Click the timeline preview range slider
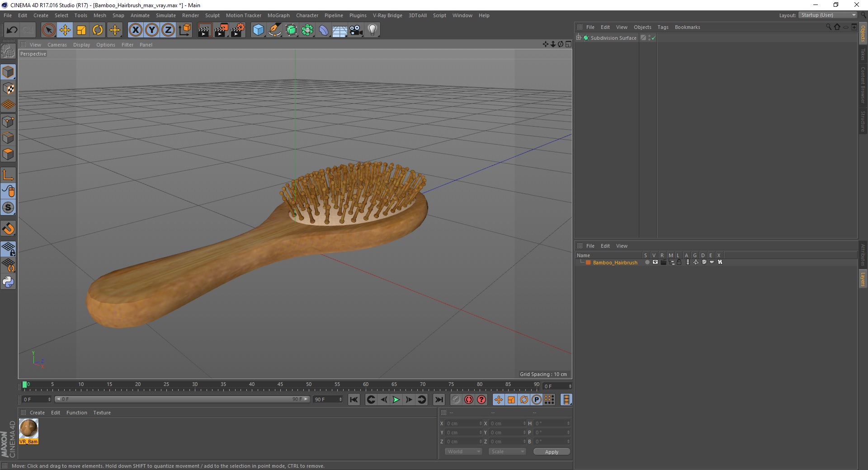This screenshot has width=868, height=470. coord(182,399)
